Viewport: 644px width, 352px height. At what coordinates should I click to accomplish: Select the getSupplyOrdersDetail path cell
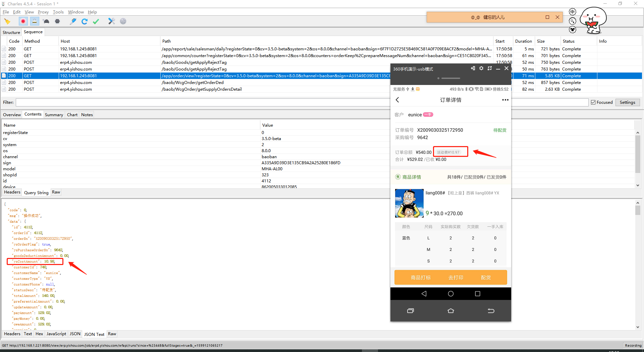pyautogui.click(x=202, y=89)
